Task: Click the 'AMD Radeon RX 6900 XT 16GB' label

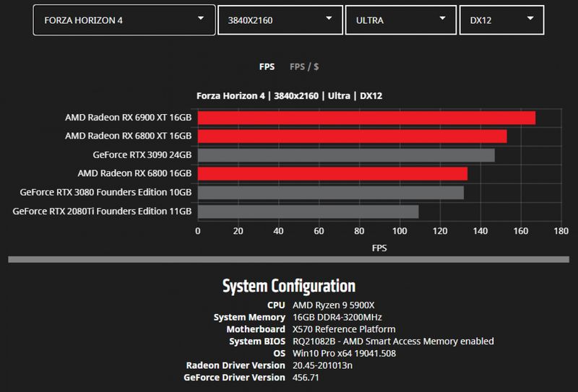Action: pos(129,118)
